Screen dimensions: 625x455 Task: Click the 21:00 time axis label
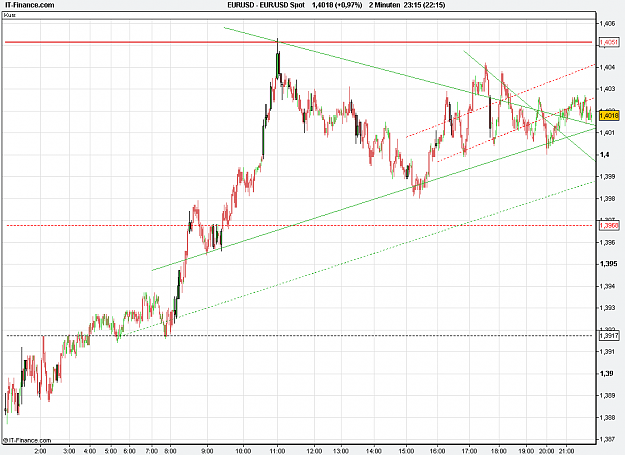point(566,451)
